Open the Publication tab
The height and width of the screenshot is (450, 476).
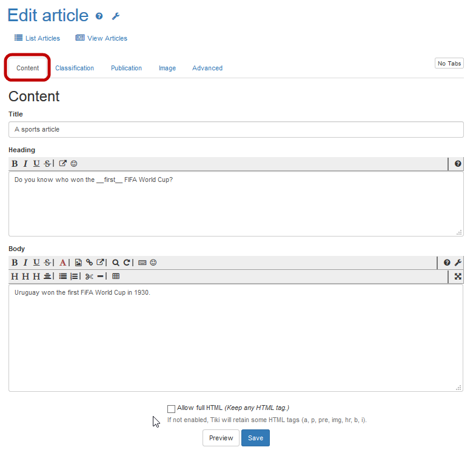[x=126, y=68]
